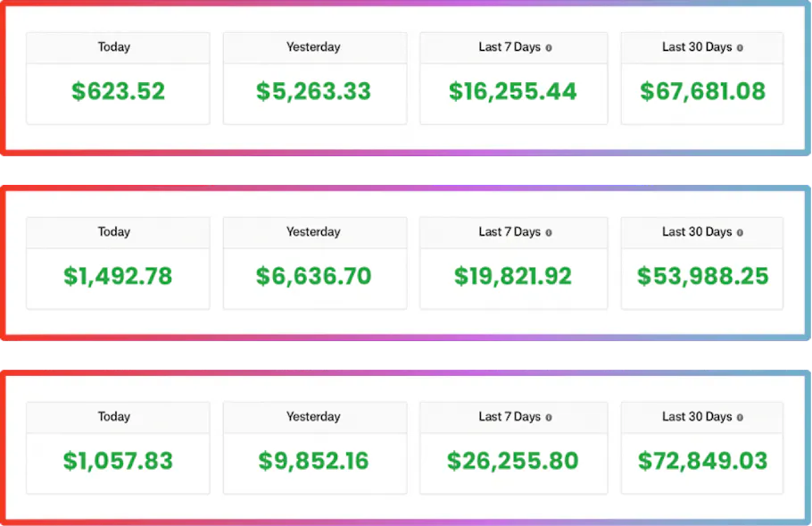Click info icon in the $26,255.80 card header
This screenshot has height=526, width=812.
pos(549,418)
